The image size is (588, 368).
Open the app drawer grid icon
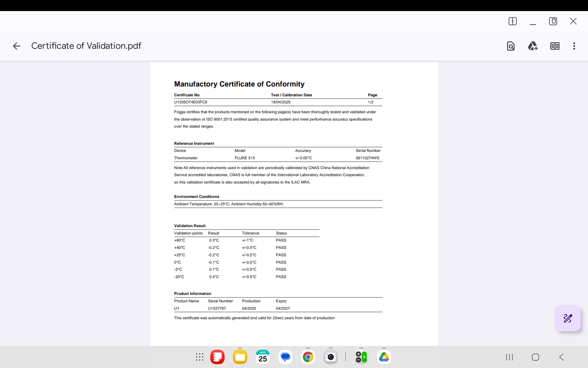click(x=199, y=357)
